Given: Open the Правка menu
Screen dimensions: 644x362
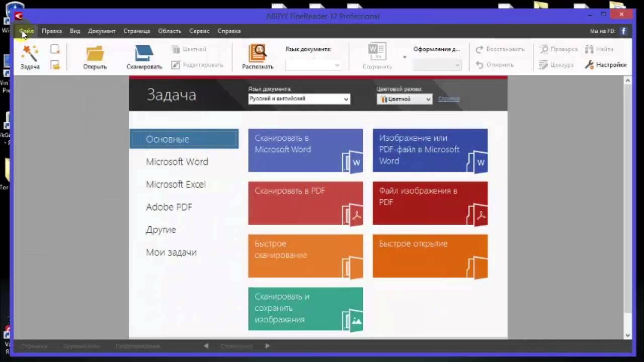Looking at the screenshot, I should pyautogui.click(x=52, y=31).
